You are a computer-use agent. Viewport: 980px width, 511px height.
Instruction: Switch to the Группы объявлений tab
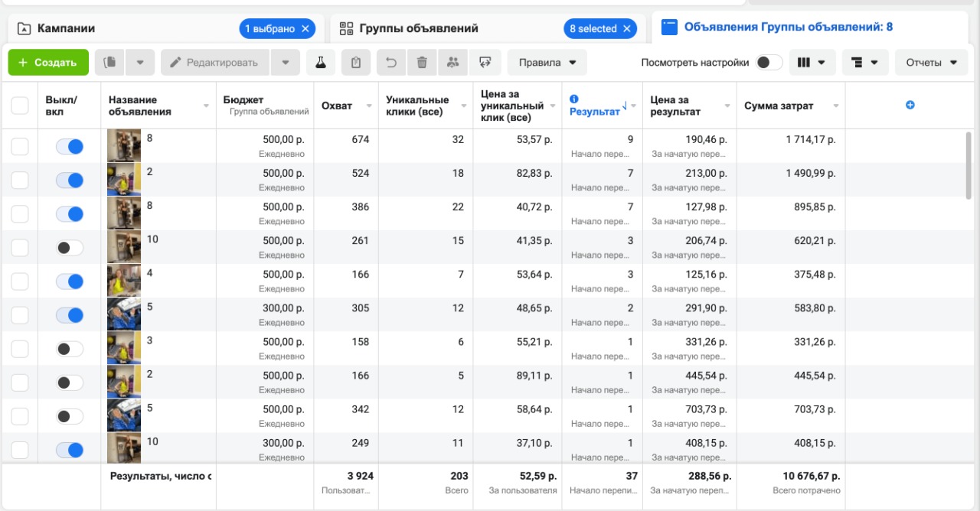click(x=419, y=28)
